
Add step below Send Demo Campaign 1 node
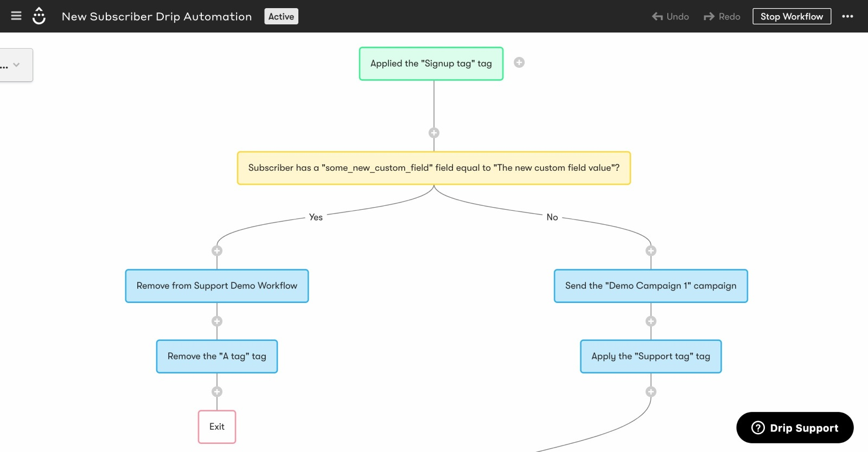coord(651,321)
